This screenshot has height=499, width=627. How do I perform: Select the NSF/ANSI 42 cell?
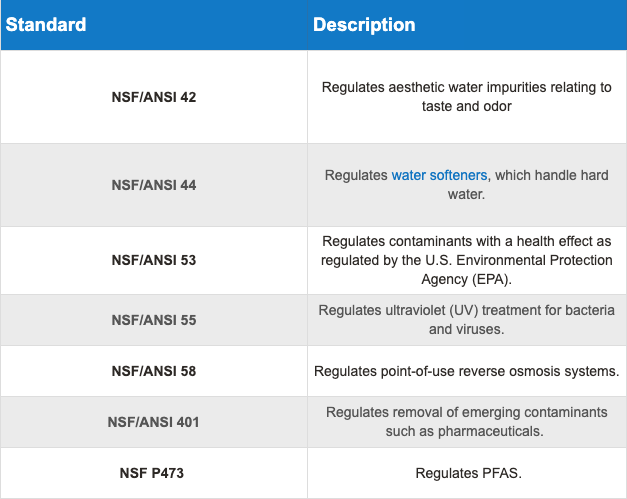click(153, 97)
